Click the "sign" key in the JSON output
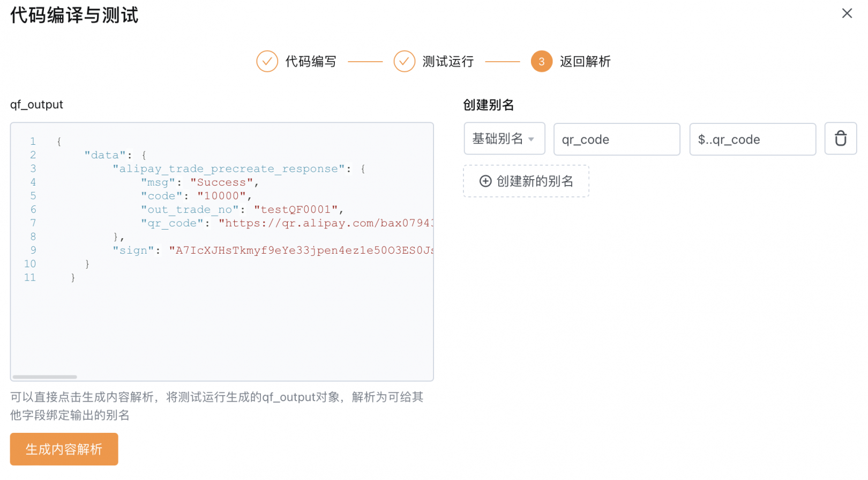 pyautogui.click(x=133, y=250)
